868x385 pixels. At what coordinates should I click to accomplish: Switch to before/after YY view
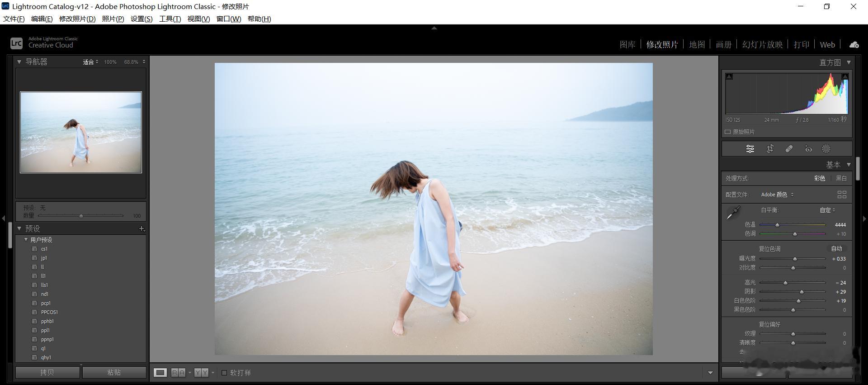click(x=201, y=372)
